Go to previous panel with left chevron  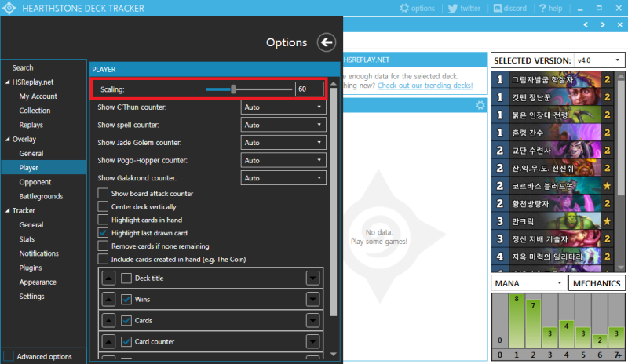pos(586,25)
